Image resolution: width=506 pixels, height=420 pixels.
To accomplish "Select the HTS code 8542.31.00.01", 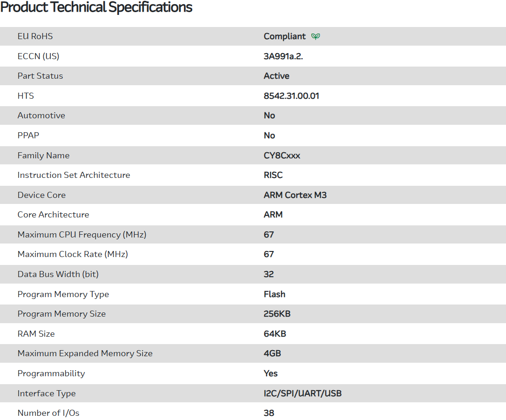I will coord(291,96).
